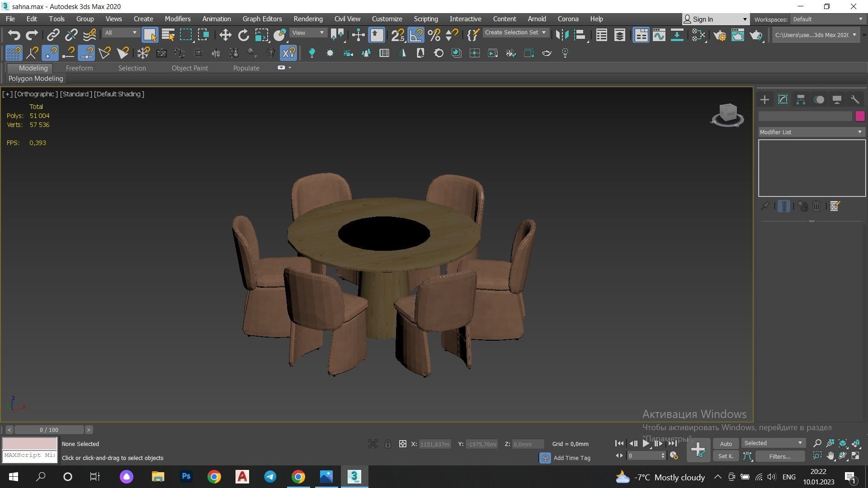The width and height of the screenshot is (868, 488).
Task: Open the Rendering menu
Action: [308, 19]
